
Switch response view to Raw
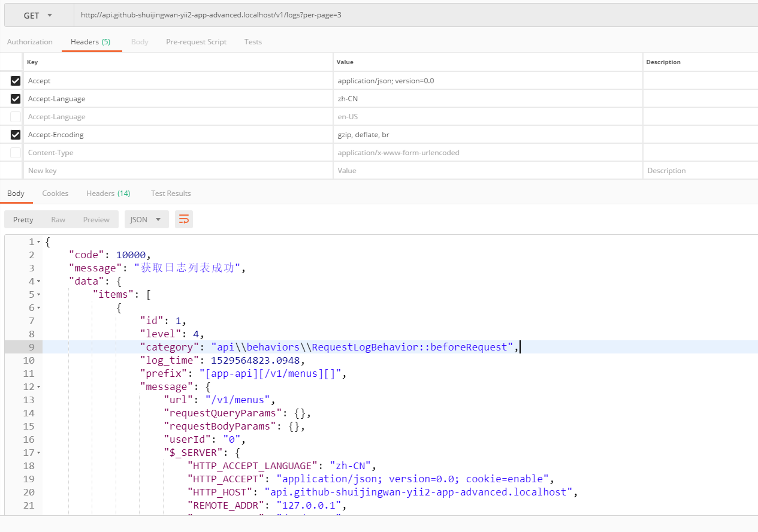[58, 220]
